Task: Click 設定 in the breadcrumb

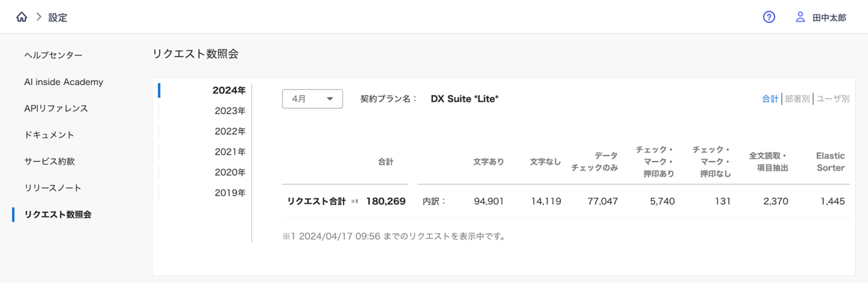Action: 58,18
